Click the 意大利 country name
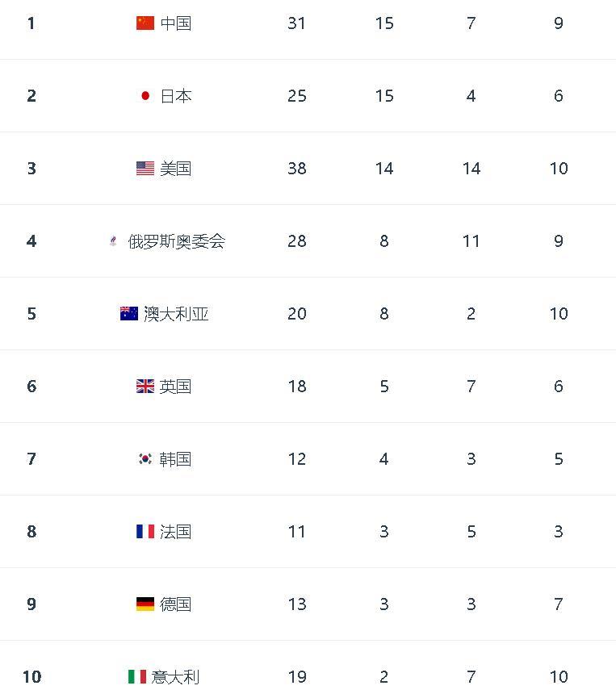Viewport: 616px width, 694px height. click(175, 676)
